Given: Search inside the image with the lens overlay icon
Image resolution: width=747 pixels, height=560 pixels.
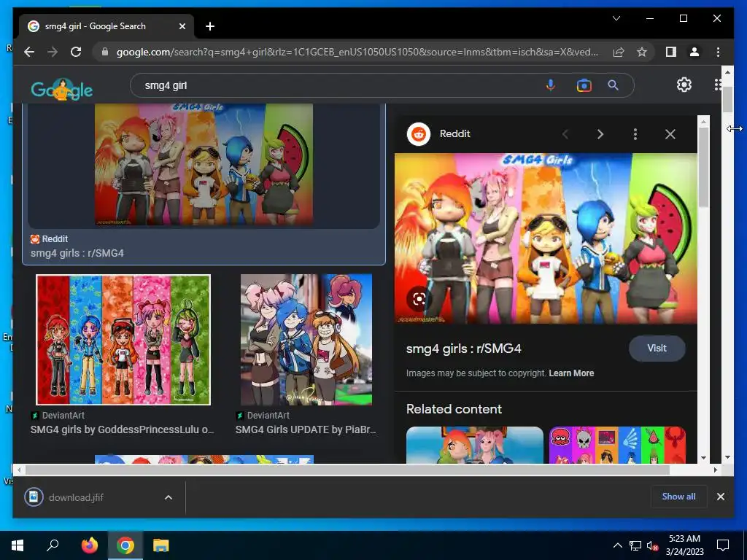Looking at the screenshot, I should click(419, 299).
